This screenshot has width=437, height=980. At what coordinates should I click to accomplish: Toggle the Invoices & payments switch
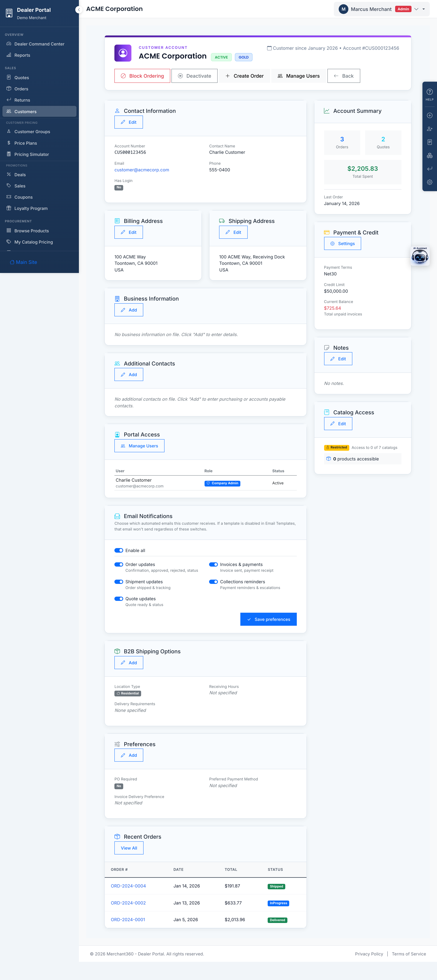[x=213, y=565]
